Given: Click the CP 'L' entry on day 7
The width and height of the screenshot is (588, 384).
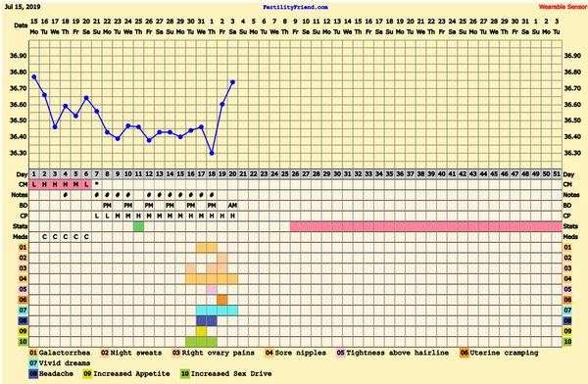Looking at the screenshot, I should [x=97, y=216].
